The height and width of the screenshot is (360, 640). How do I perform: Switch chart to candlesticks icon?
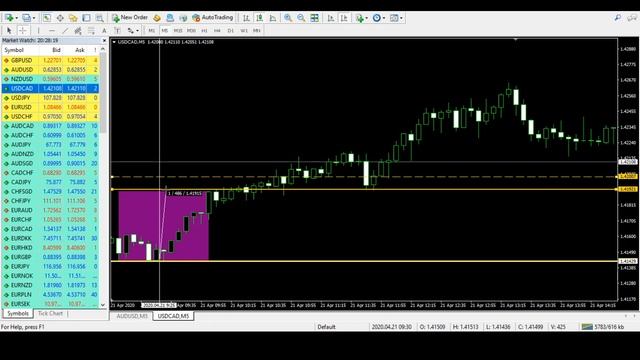[x=259, y=18]
